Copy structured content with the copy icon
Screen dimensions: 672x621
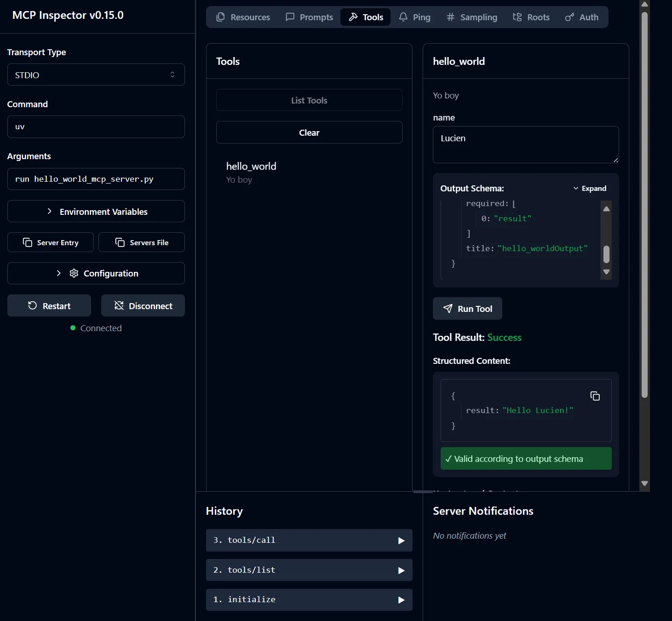[595, 396]
